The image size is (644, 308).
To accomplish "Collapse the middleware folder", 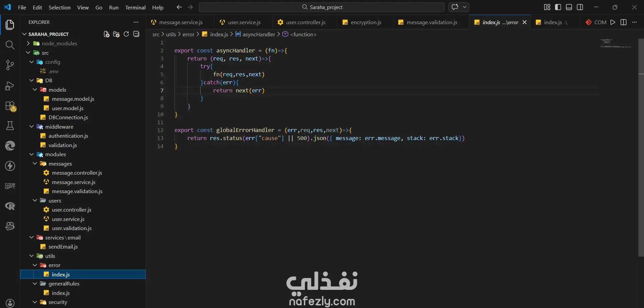I will click(x=32, y=127).
